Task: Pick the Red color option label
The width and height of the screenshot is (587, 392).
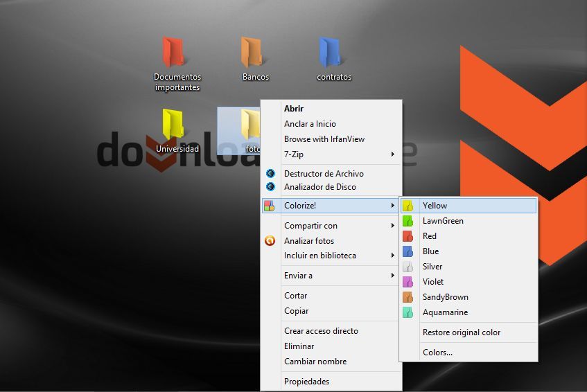Action: tap(430, 236)
